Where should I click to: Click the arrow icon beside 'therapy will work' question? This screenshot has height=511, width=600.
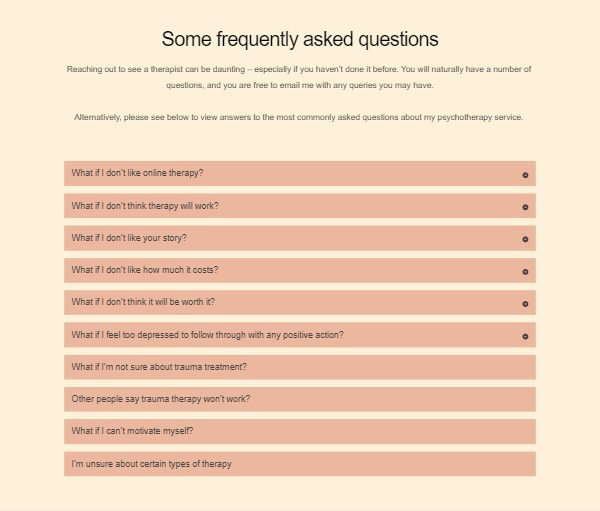[525, 207]
